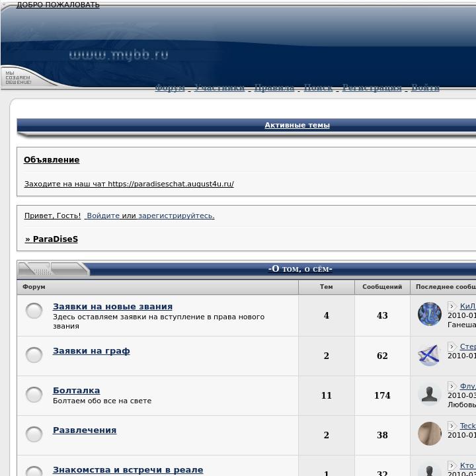Open Знакомства и встречи в реале forum
The image size is (476, 476).
click(x=128, y=469)
